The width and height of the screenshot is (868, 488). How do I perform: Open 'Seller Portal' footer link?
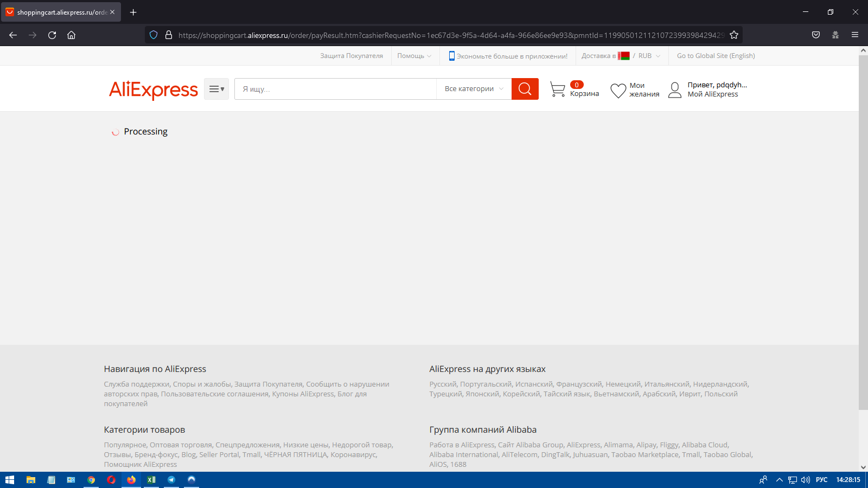(x=219, y=455)
